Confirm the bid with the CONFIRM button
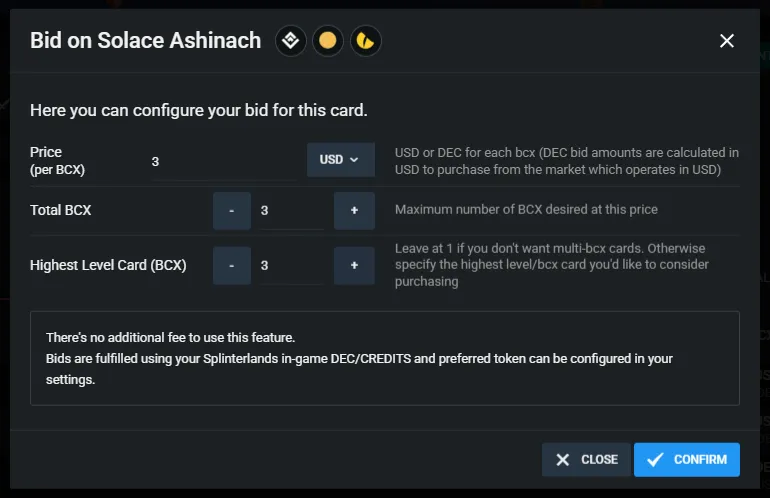Screen dimensions: 770x498 (687, 460)
